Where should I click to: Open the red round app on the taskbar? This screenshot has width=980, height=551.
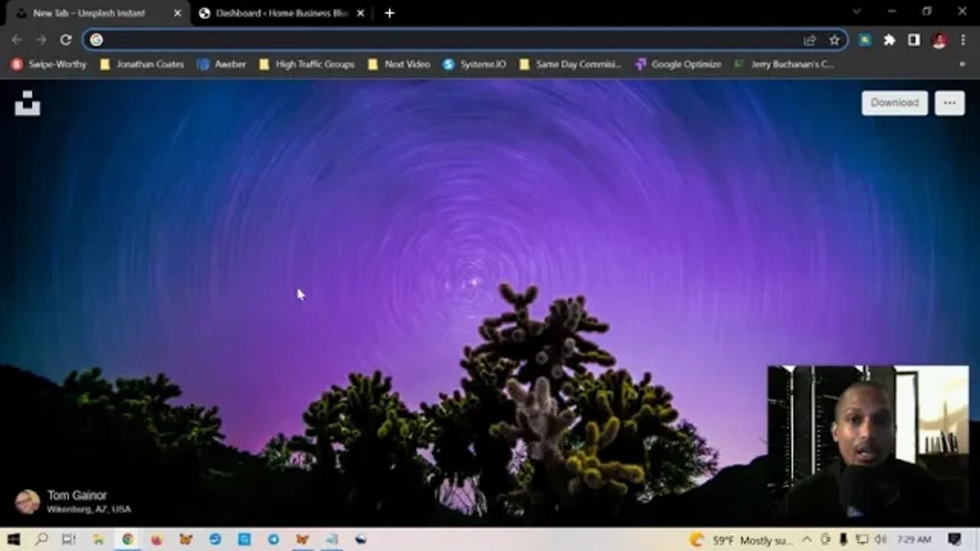point(156,540)
